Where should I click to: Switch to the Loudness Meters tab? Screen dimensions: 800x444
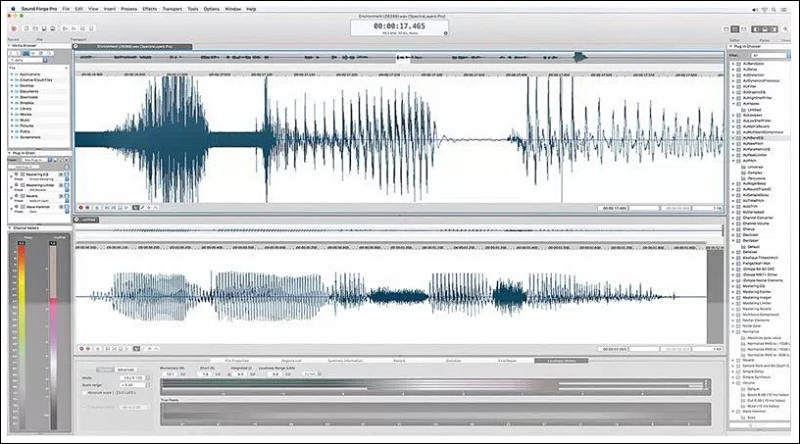coord(561,361)
